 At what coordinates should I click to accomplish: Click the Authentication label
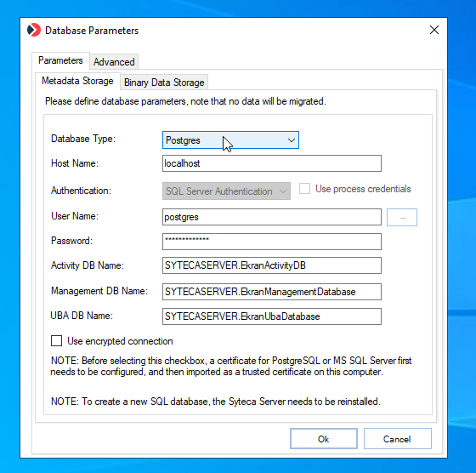[x=81, y=191]
